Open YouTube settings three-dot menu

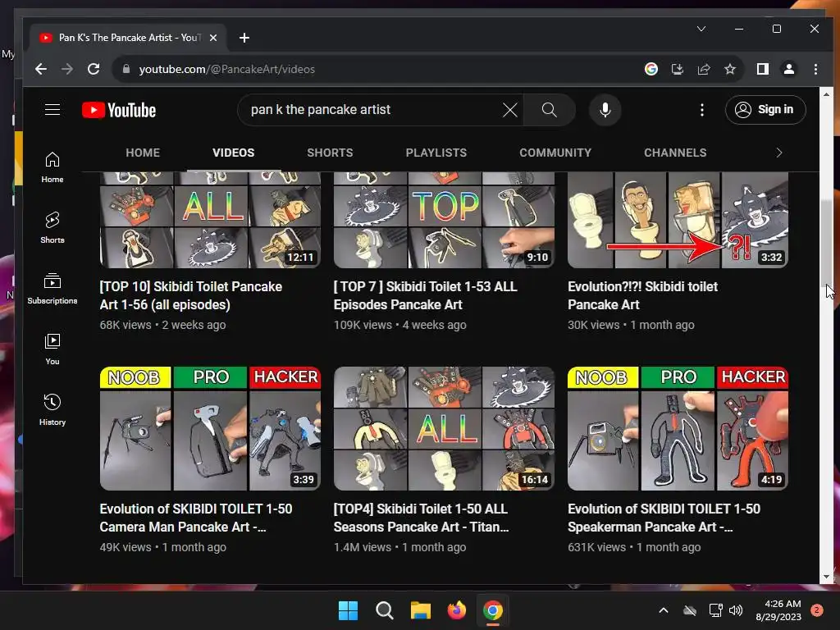point(702,110)
